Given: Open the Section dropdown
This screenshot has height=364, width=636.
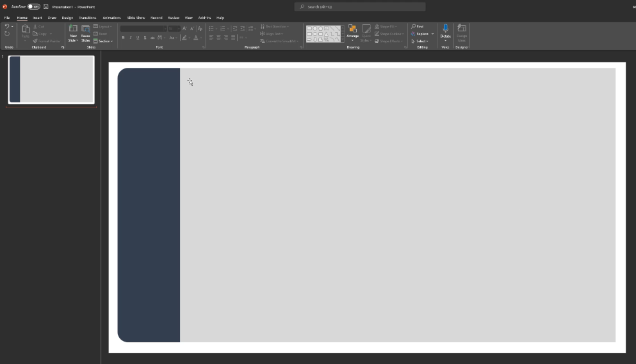Looking at the screenshot, I should 103,41.
